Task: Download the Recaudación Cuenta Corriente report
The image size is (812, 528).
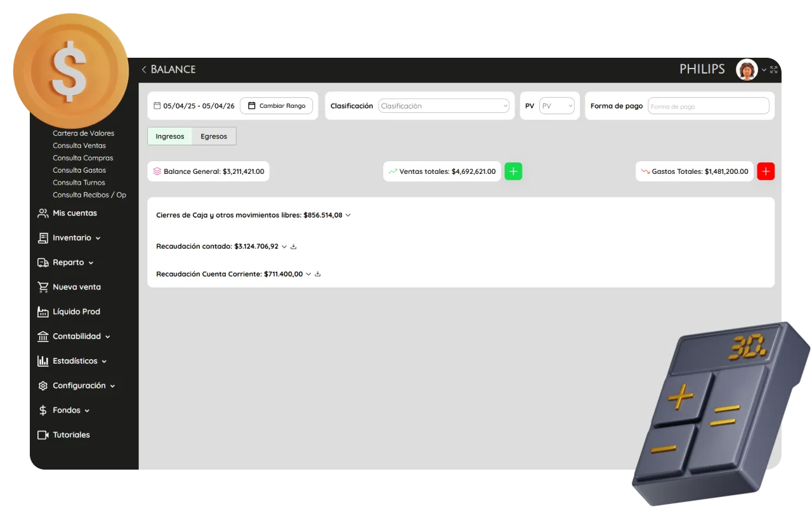Action: coord(318,274)
